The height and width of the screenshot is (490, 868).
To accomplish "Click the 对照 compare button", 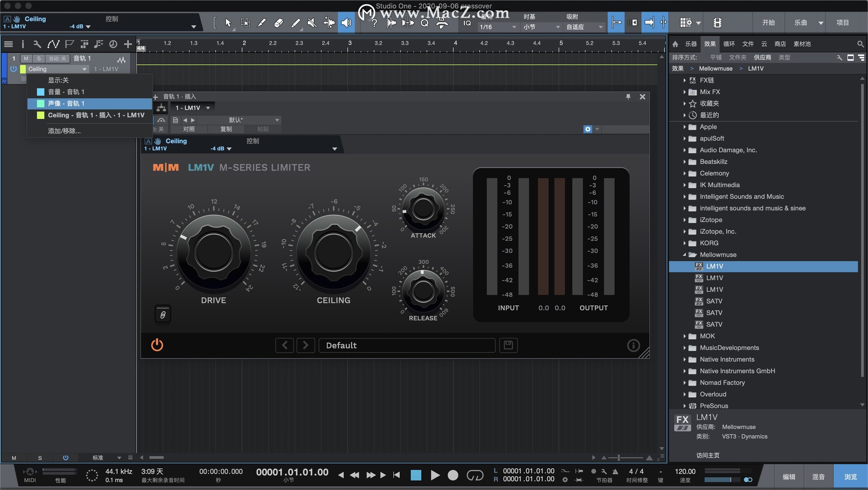I will (x=189, y=129).
